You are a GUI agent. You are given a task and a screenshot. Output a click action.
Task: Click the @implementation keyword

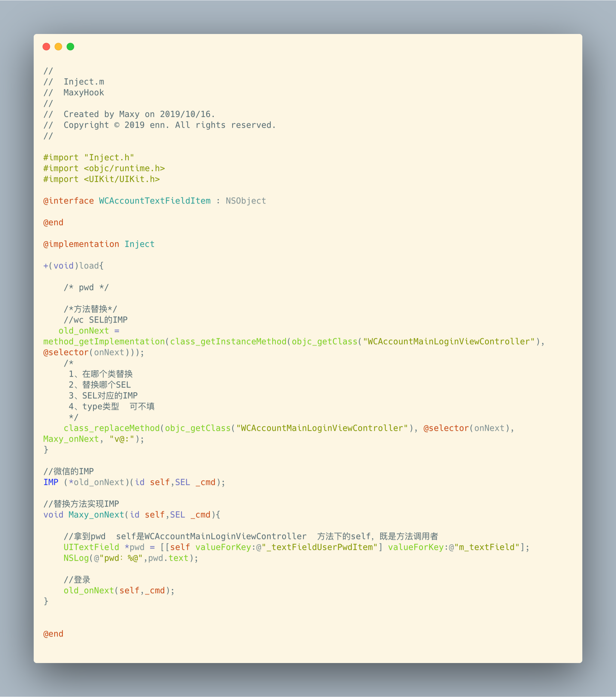(x=81, y=244)
